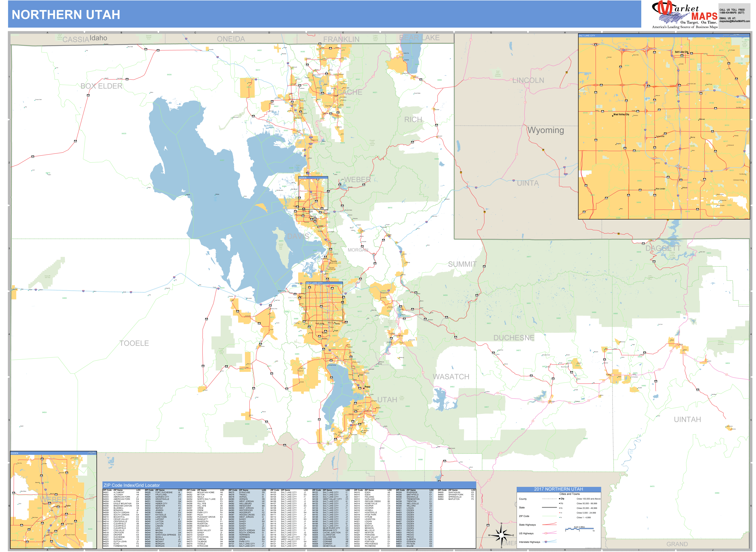Click the Salt Lake City marker in the inset
Screen dimensions: 756x552
coord(688,53)
